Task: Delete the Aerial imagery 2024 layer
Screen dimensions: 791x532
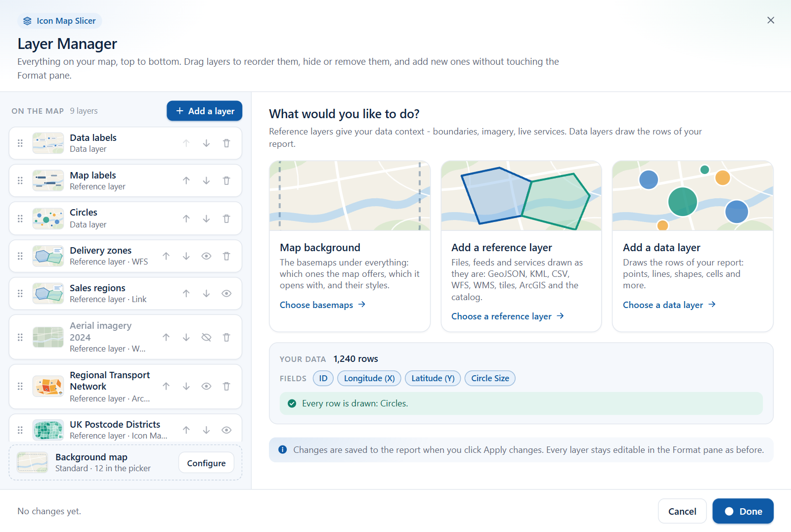Action: tap(226, 337)
